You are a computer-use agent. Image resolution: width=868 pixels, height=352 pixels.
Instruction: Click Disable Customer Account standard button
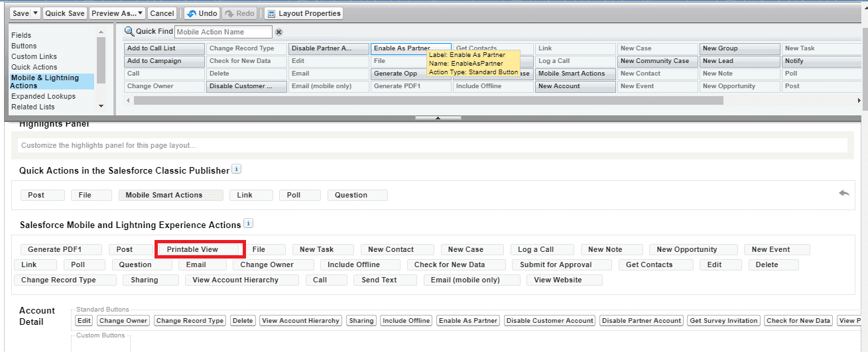coord(550,320)
